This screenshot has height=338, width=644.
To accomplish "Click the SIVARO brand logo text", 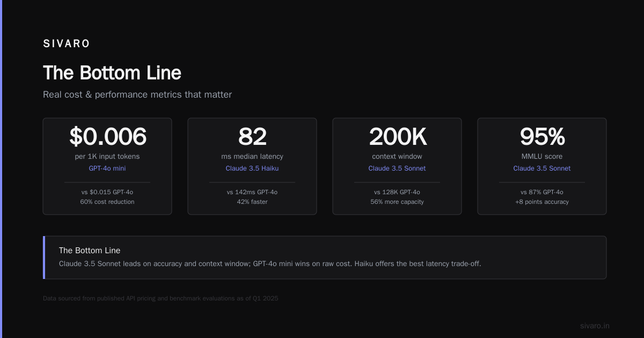I will (x=67, y=44).
